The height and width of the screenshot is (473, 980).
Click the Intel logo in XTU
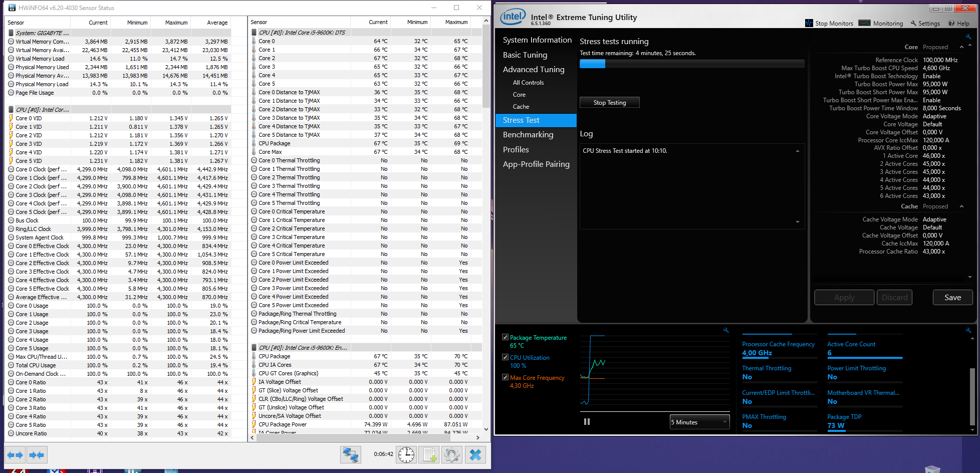(513, 17)
